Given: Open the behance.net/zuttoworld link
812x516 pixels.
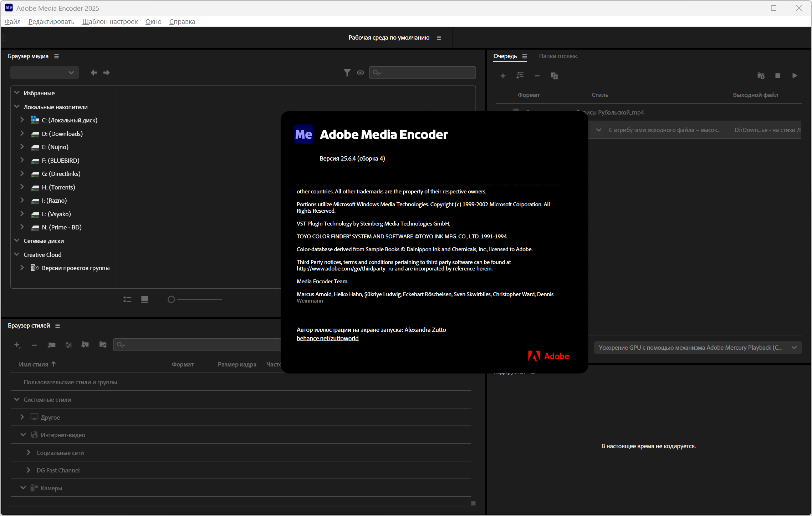Looking at the screenshot, I should click(327, 338).
